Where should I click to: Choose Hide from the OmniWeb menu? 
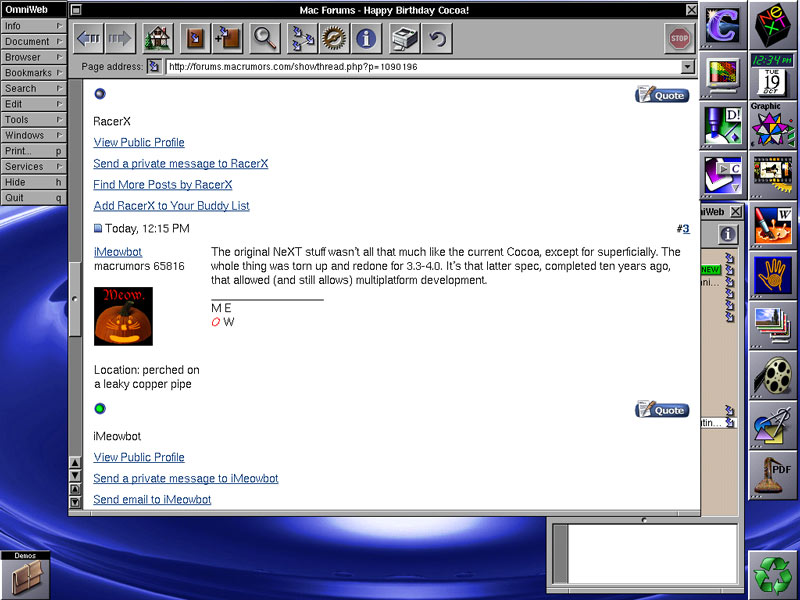pyautogui.click(x=34, y=182)
